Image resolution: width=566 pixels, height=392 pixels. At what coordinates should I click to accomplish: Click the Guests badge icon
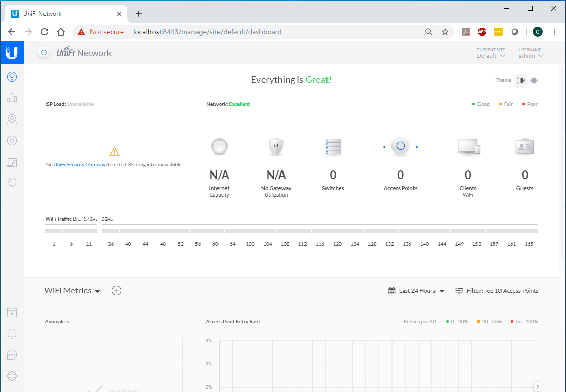click(x=525, y=146)
